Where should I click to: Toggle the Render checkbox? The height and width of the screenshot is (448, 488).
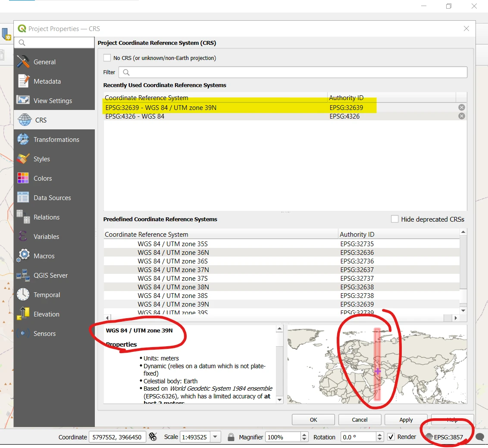click(x=391, y=437)
